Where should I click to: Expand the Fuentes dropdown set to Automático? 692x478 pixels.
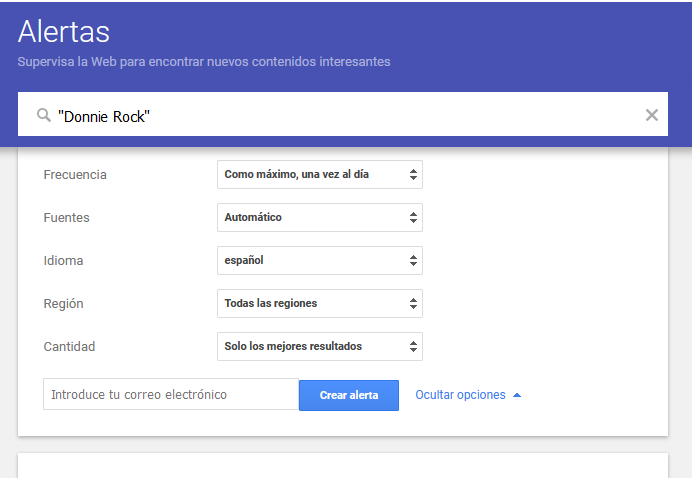pos(319,217)
